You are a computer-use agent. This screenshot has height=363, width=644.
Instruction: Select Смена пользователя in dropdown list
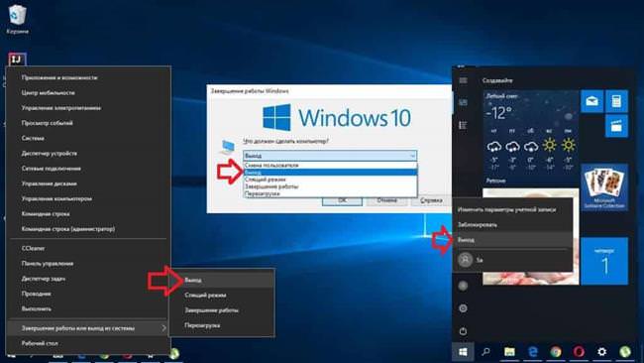click(x=330, y=166)
